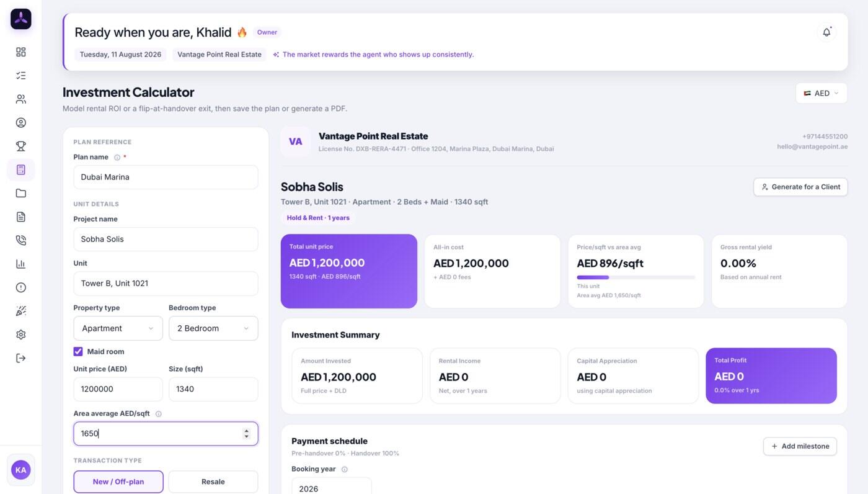Screen dimensions: 868x494
Task: Click info icon beside Booking year
Action: pyautogui.click(x=345, y=470)
